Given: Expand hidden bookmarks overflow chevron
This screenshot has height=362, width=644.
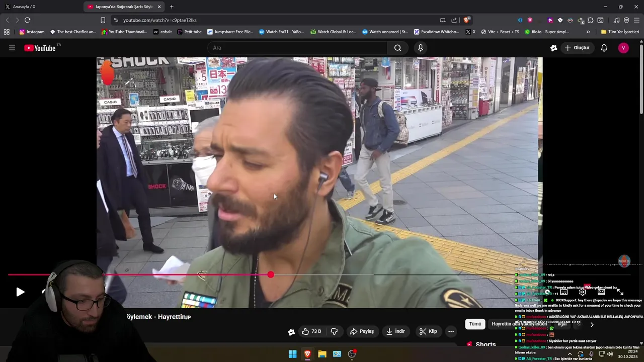Looking at the screenshot, I should click(588, 32).
